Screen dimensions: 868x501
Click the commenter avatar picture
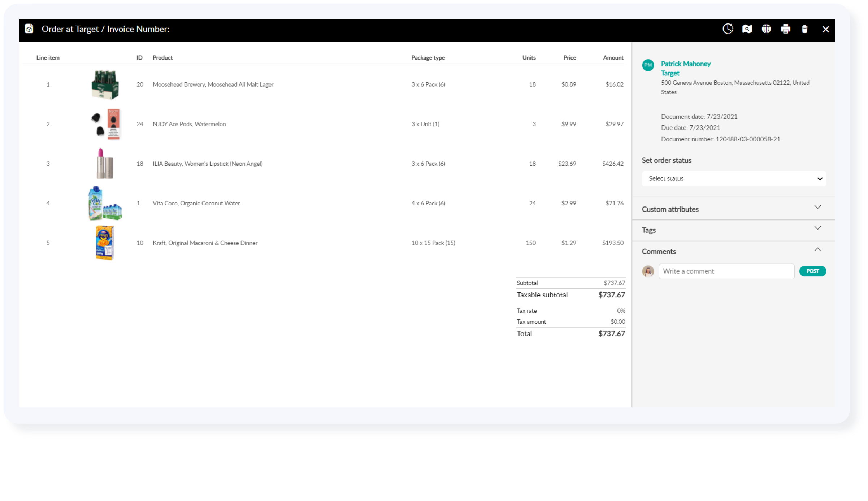click(x=648, y=271)
